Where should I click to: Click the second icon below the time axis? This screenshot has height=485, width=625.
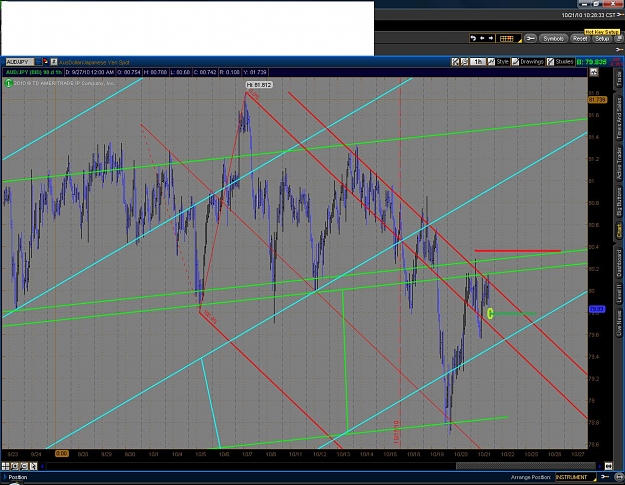point(15,466)
